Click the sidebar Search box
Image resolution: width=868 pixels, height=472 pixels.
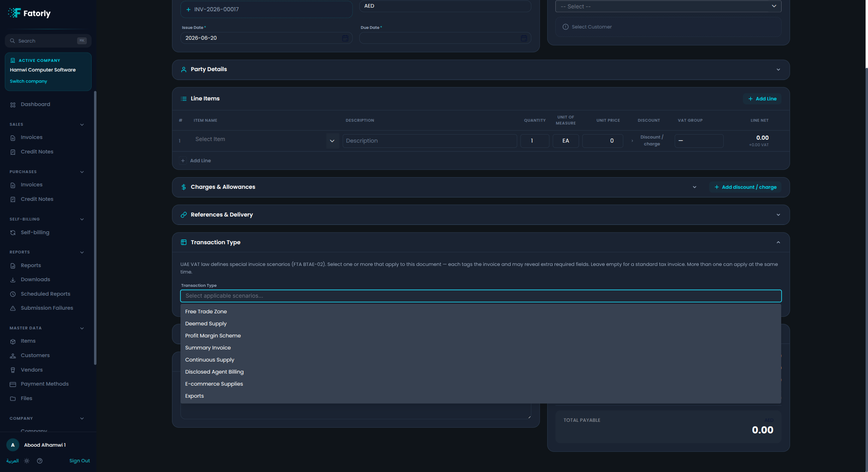tap(48, 41)
